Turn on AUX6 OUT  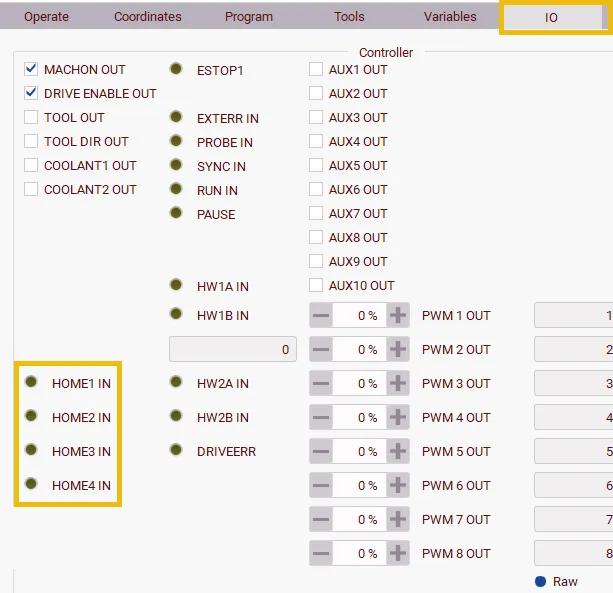pos(315,189)
